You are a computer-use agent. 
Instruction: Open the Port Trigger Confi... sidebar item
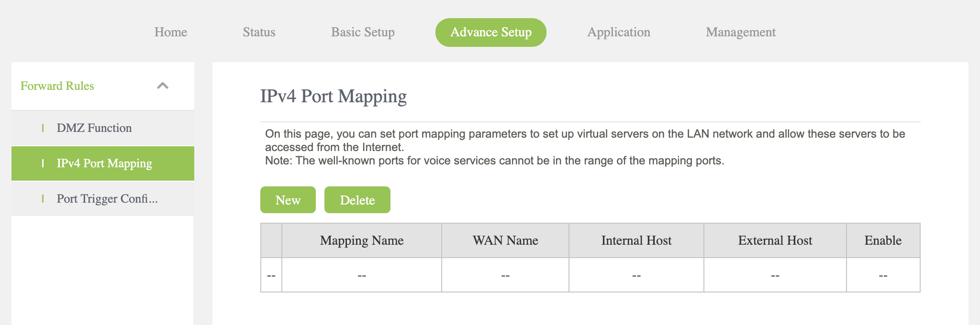tap(107, 199)
